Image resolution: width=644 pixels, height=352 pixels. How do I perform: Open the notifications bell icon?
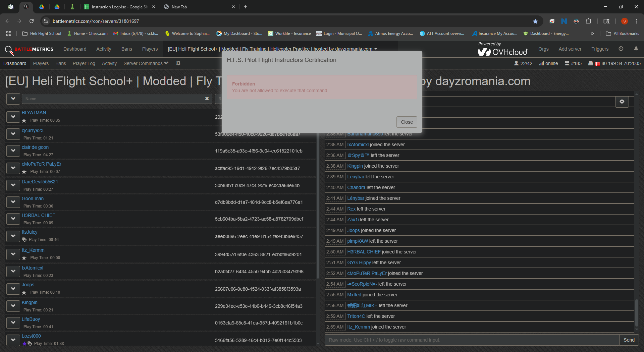click(x=636, y=49)
